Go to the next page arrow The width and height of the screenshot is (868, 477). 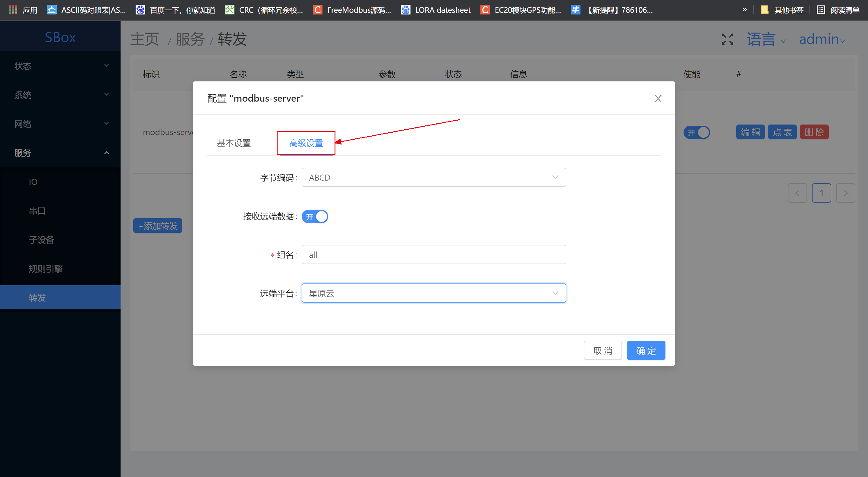tap(845, 193)
